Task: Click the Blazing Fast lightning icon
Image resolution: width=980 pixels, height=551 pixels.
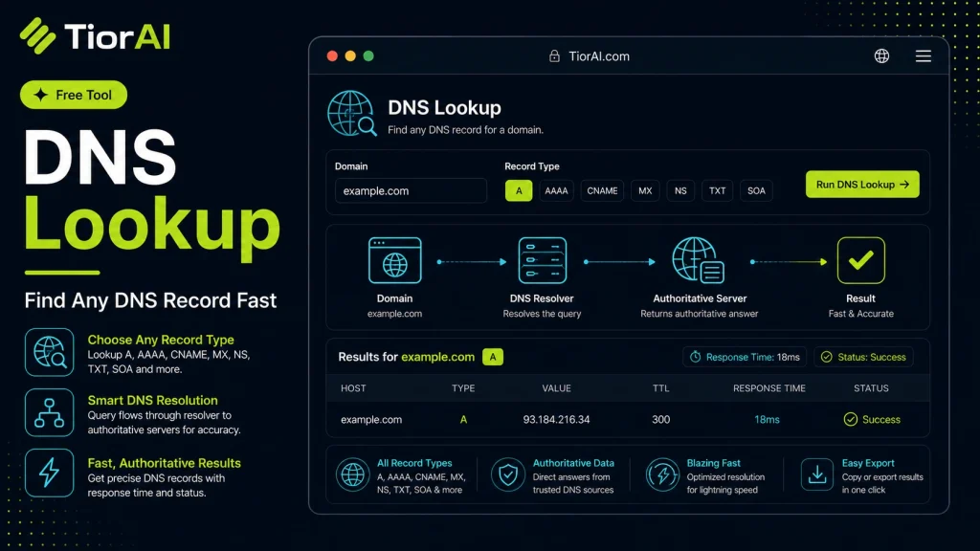Action: [662, 474]
